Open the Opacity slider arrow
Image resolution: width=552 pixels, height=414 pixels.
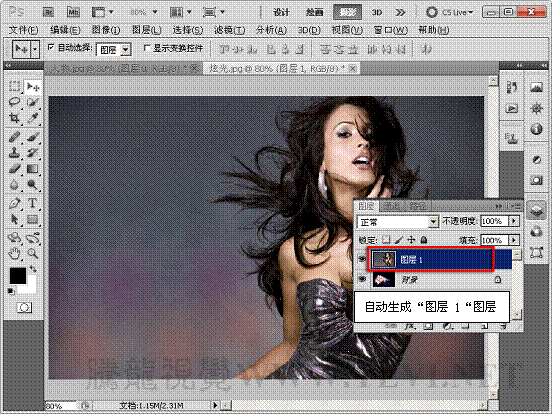(514, 221)
